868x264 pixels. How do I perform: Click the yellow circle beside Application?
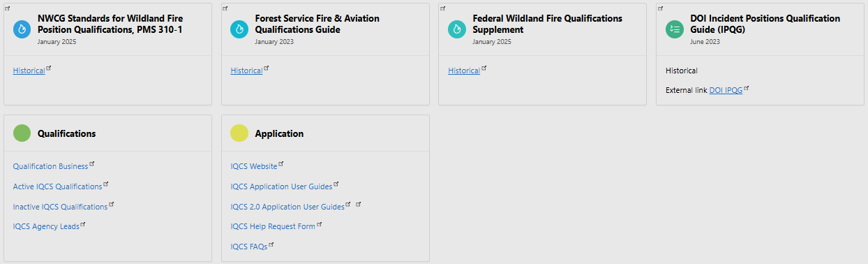click(x=239, y=133)
